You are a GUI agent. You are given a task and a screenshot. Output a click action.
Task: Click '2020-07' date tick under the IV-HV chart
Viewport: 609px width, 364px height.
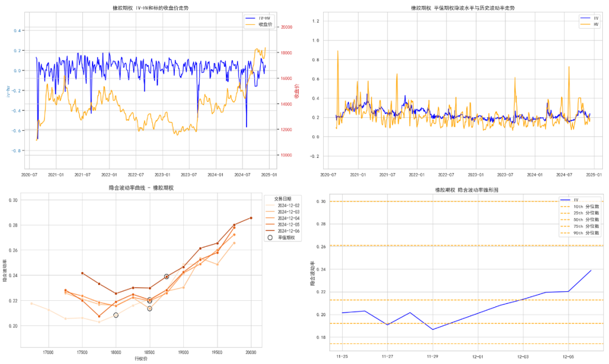29,175
